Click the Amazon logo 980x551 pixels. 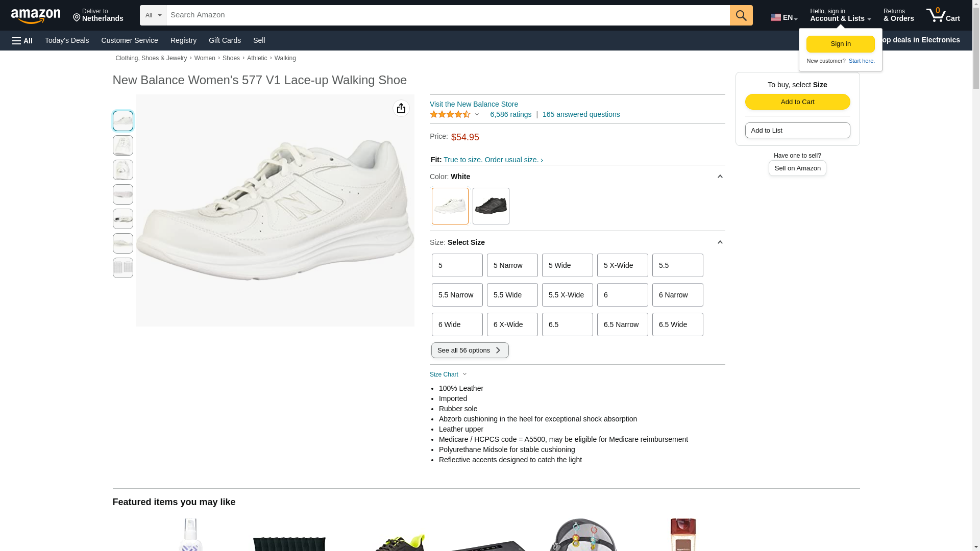(x=36, y=16)
